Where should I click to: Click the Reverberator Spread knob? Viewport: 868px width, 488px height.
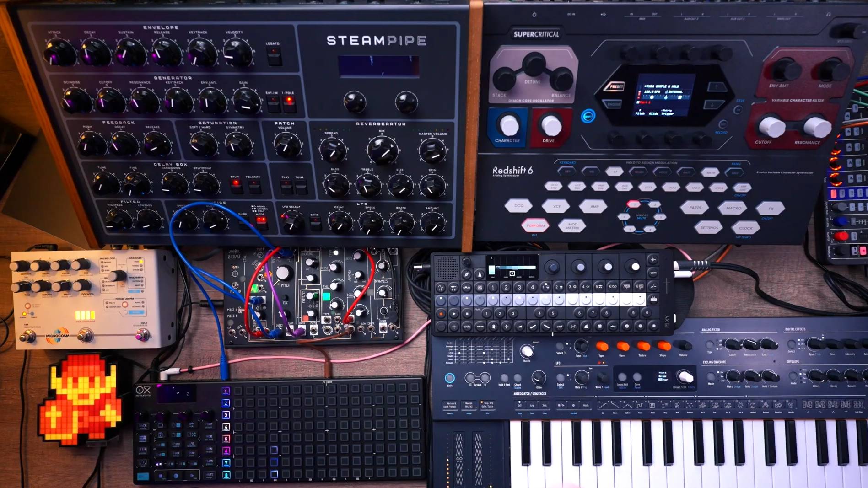[x=332, y=150]
